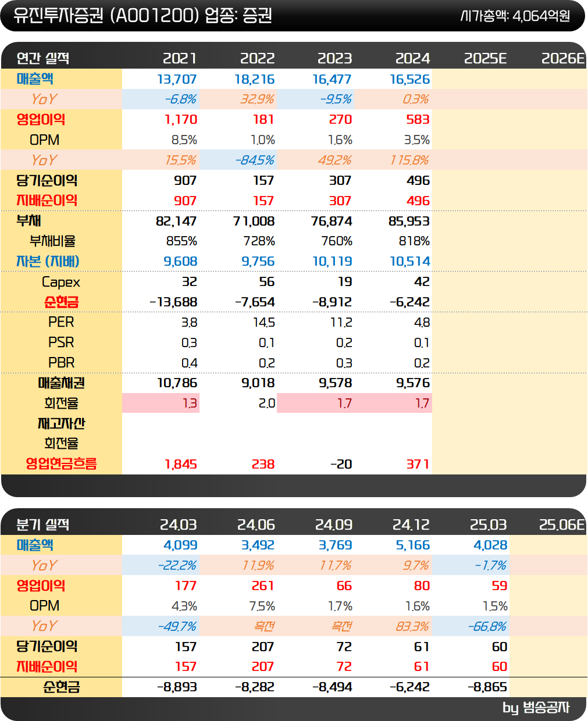
Task: Click the PER value 14.5
Action: pos(264,322)
